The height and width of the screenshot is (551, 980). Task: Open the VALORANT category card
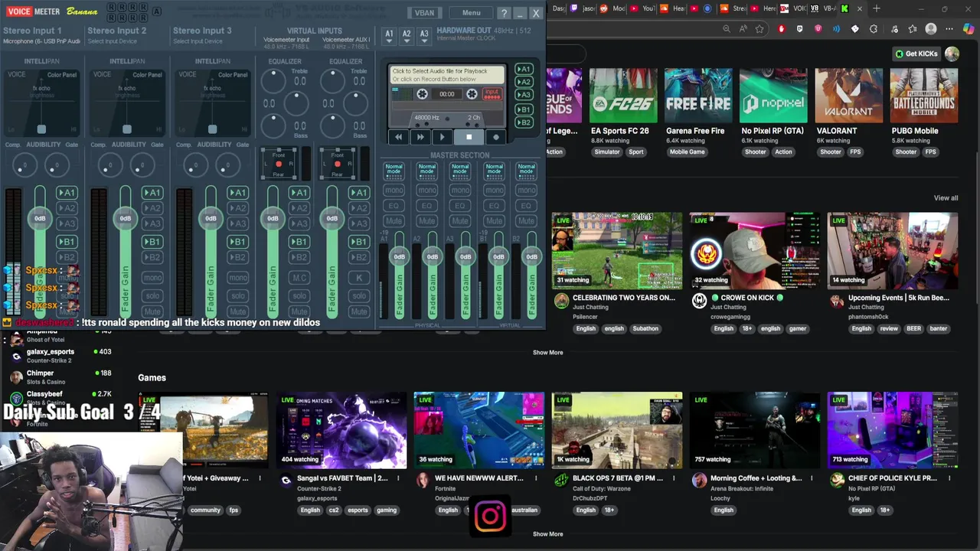click(848, 96)
